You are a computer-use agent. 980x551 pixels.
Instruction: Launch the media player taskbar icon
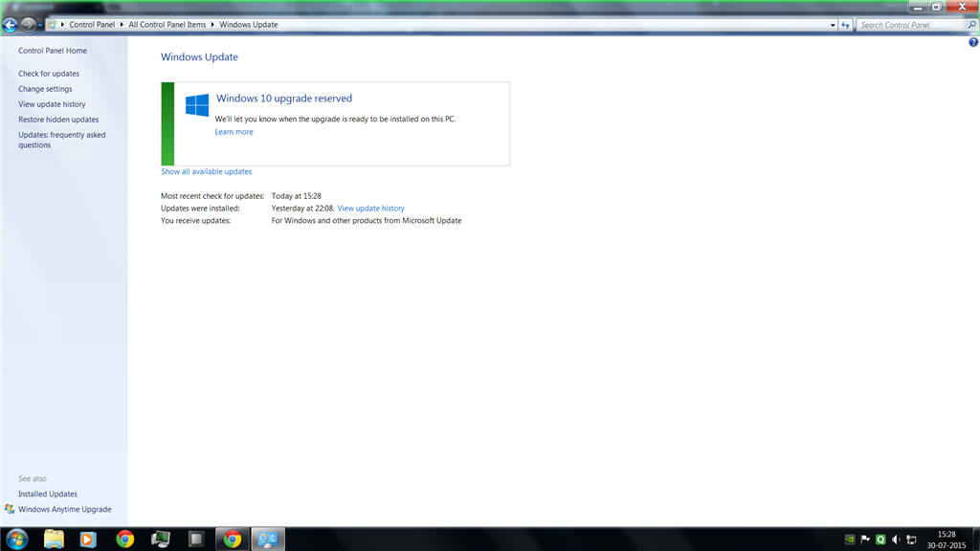click(x=87, y=539)
